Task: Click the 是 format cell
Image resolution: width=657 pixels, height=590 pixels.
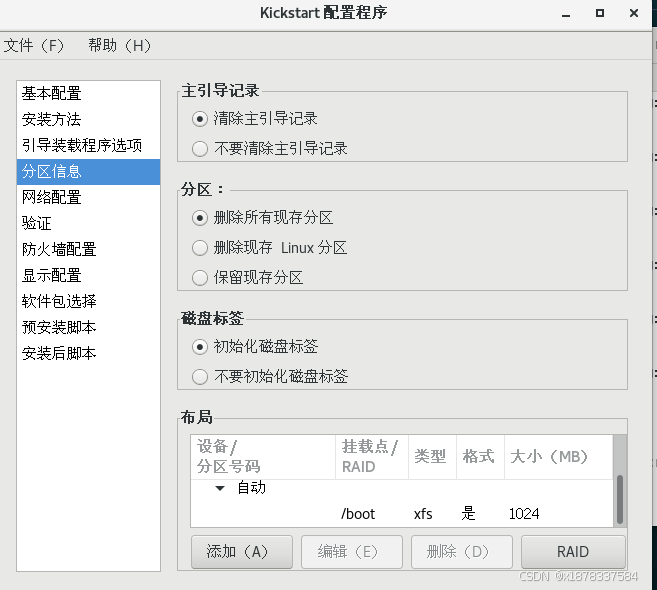Action: 468,514
